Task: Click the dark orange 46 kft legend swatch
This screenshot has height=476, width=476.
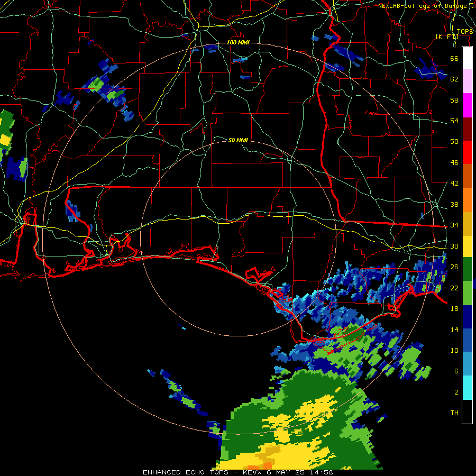Action: (467, 176)
